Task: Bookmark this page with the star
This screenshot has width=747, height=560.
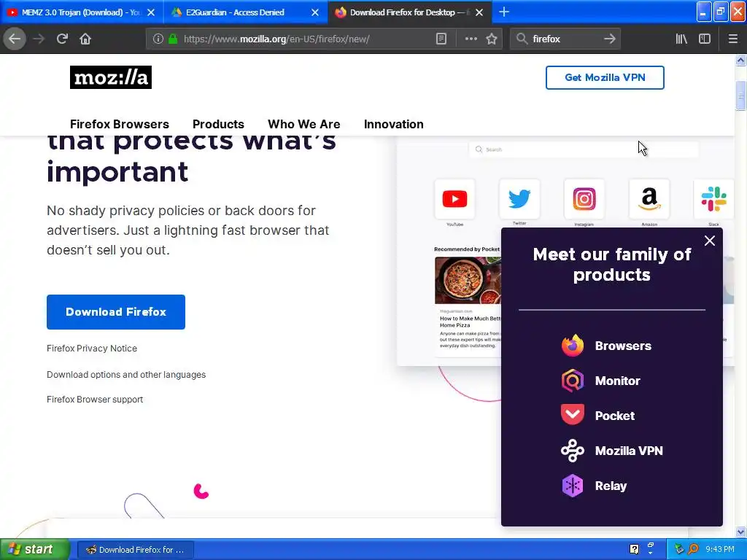Action: [x=492, y=39]
